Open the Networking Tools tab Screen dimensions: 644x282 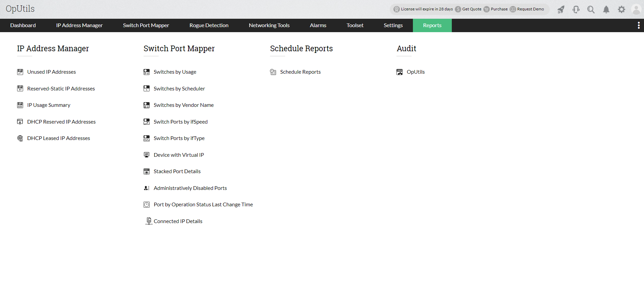pyautogui.click(x=269, y=25)
